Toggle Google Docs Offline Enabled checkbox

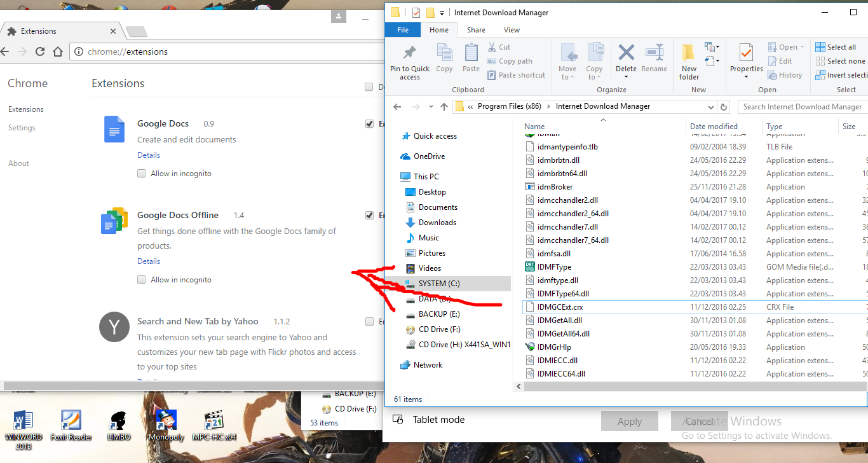pos(369,216)
